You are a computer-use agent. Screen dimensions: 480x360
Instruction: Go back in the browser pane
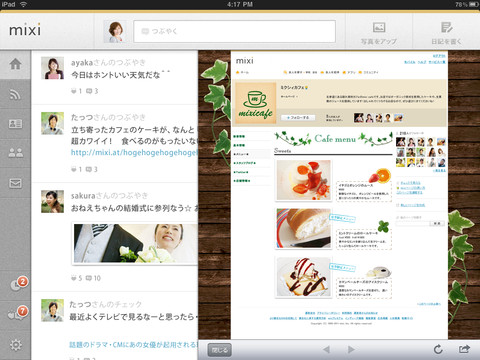(x=326, y=349)
